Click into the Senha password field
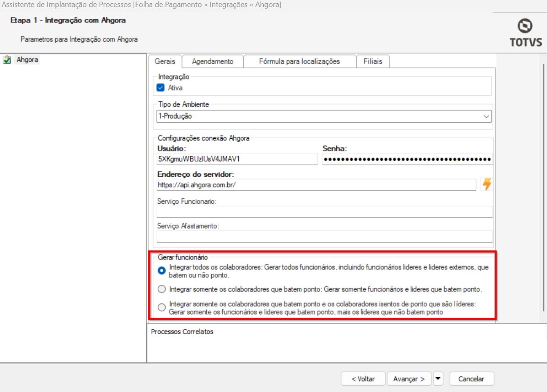 407,159
